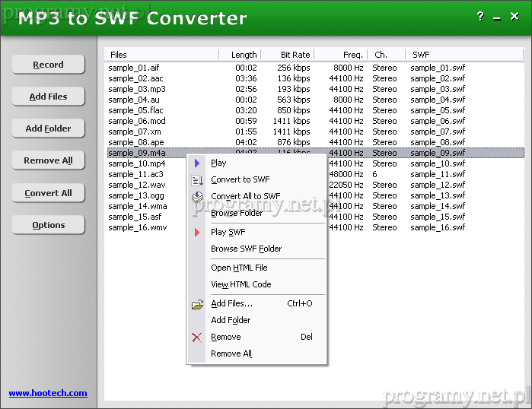Image resolution: width=532 pixels, height=409 pixels.
Task: Choose Browse SWF Folder from context menu
Action: tap(246, 249)
